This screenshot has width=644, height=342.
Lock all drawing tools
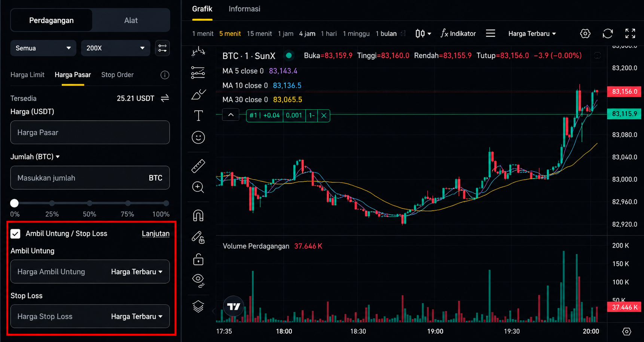[198, 259]
